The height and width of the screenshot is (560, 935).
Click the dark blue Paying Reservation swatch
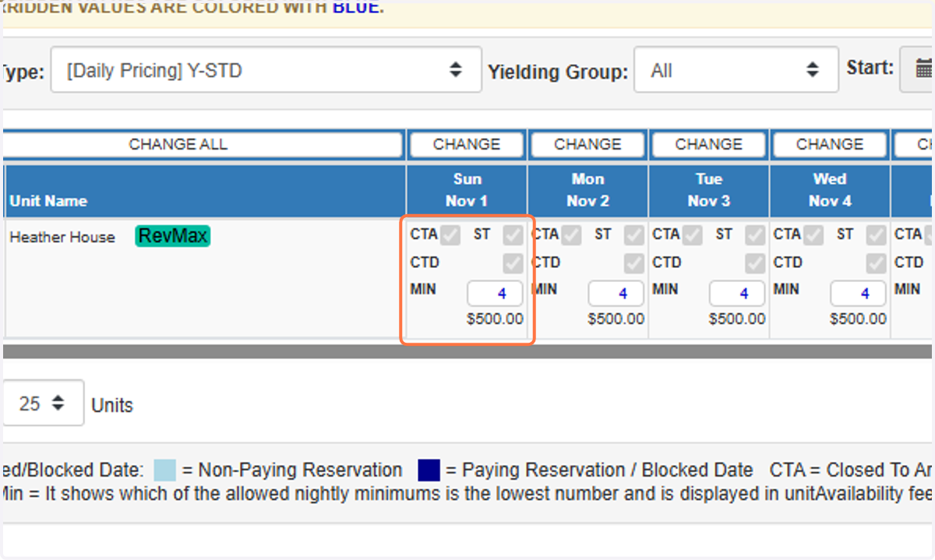coord(429,470)
